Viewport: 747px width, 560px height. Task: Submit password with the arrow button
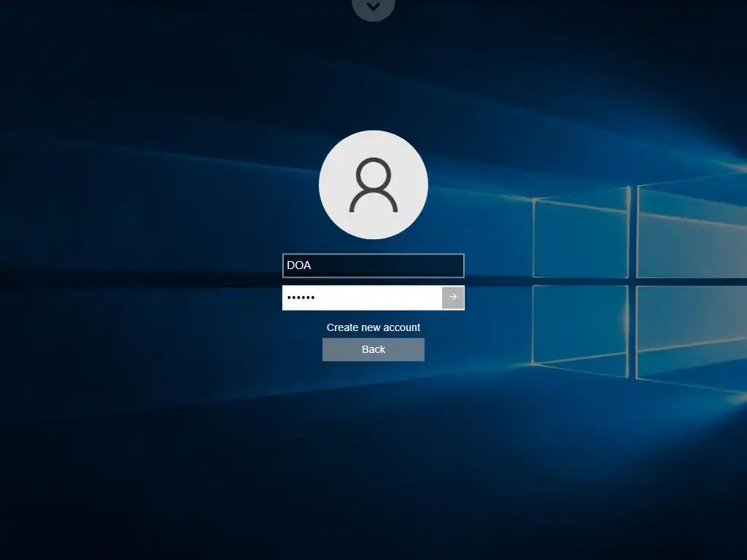453,297
